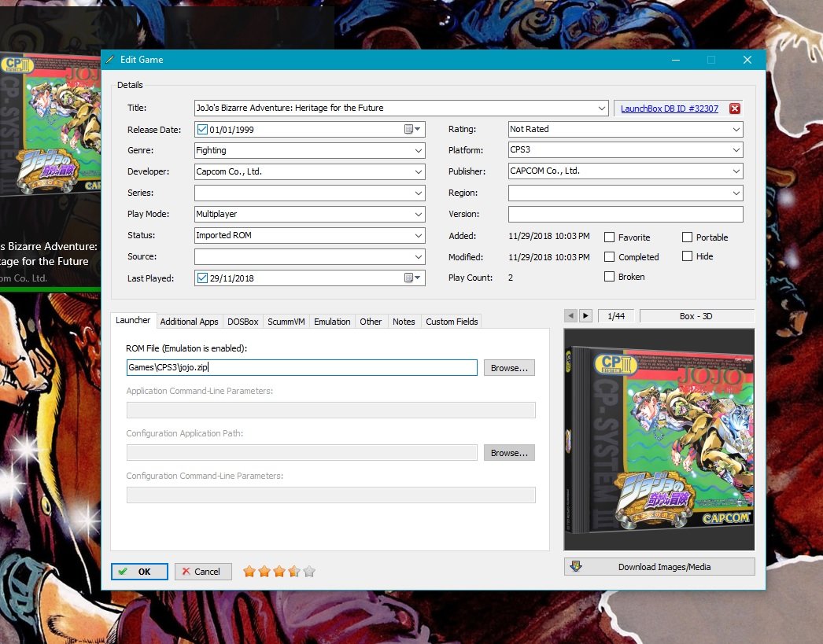Screen dimensions: 823x644
Task: Click the Version text field
Action: (x=625, y=214)
